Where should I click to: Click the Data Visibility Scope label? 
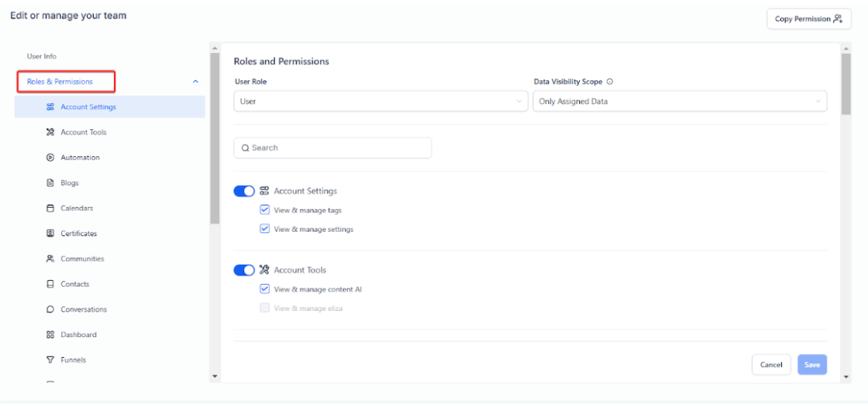tap(568, 82)
